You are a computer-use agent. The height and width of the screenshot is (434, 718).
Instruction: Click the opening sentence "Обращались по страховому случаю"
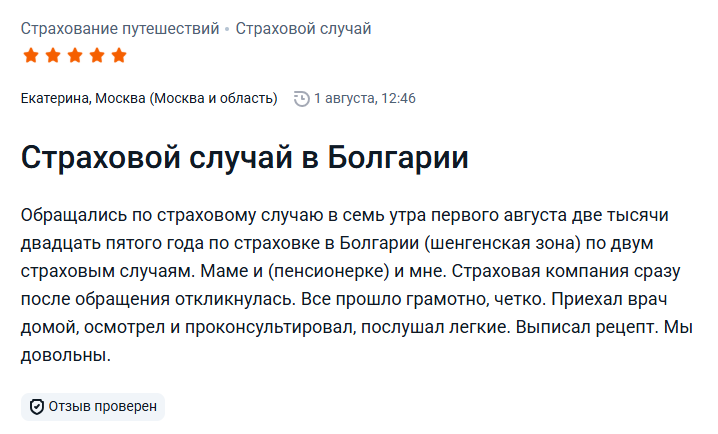pos(152,215)
